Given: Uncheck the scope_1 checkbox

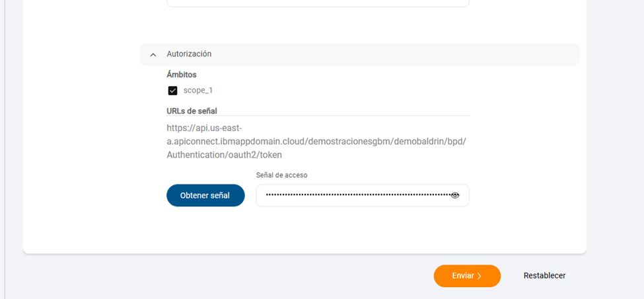Looking at the screenshot, I should pyautogui.click(x=172, y=91).
